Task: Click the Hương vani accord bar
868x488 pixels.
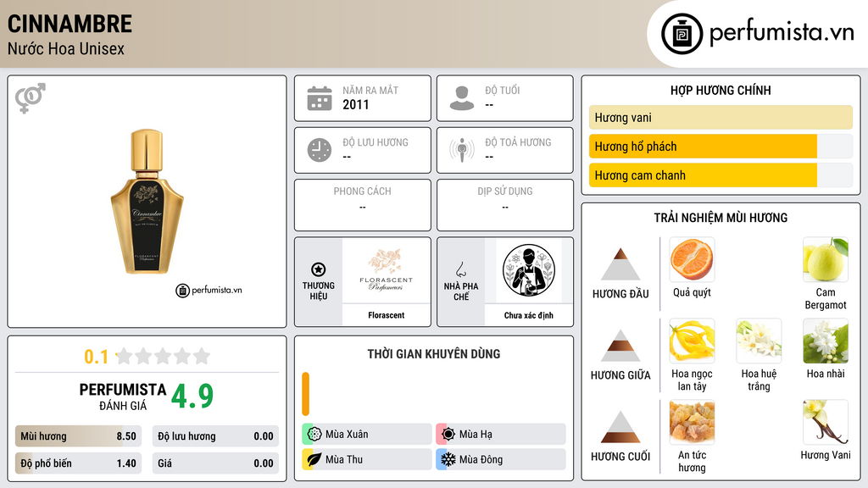Action: [x=721, y=117]
